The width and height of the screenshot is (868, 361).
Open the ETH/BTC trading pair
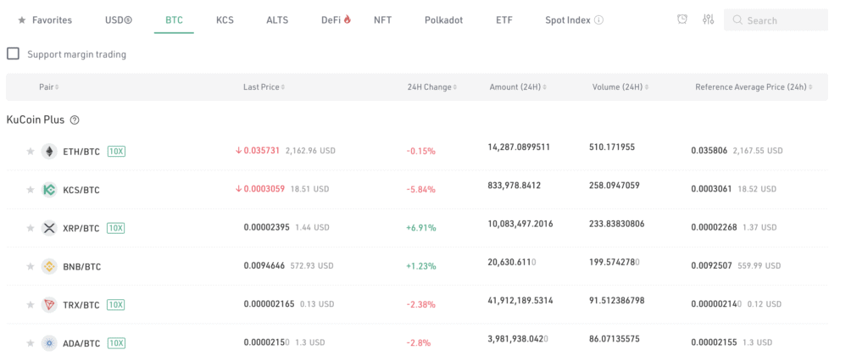81,151
